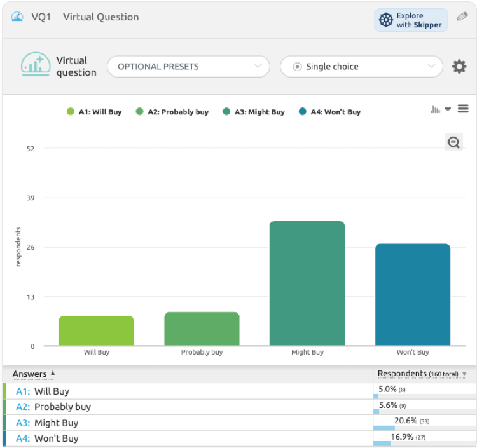Viewport: 477px width, 448px height.
Task: Open the Single choice dropdown
Action: tap(361, 67)
